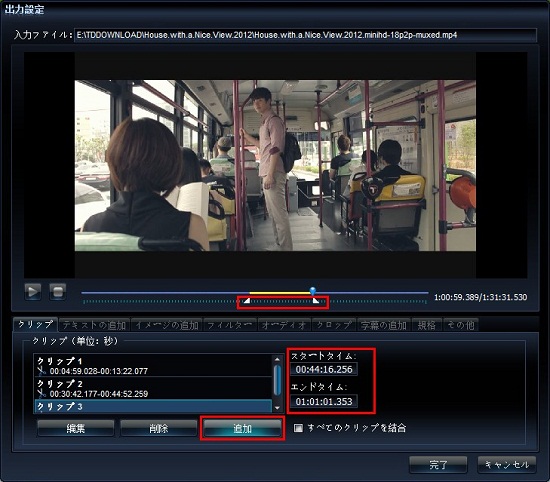This screenshot has width=550, height=482.
Task: Click the yellow selected range on seek bar
Action: point(280,292)
